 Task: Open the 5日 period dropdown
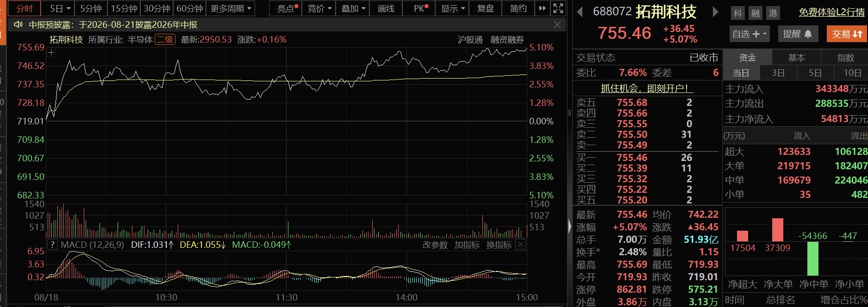(60, 8)
